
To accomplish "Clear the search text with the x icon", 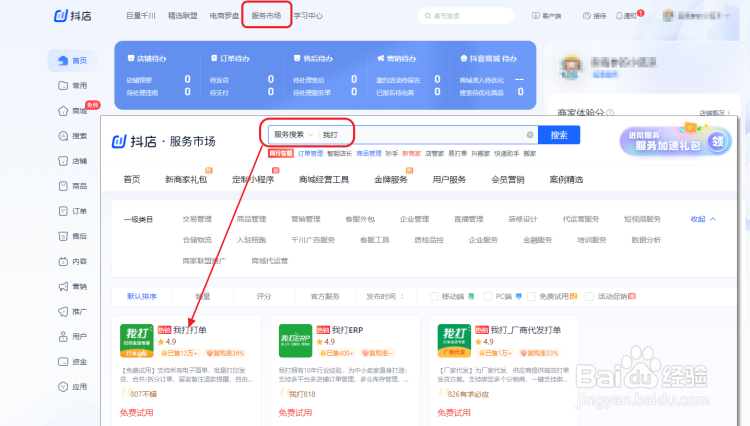I will tap(530, 135).
